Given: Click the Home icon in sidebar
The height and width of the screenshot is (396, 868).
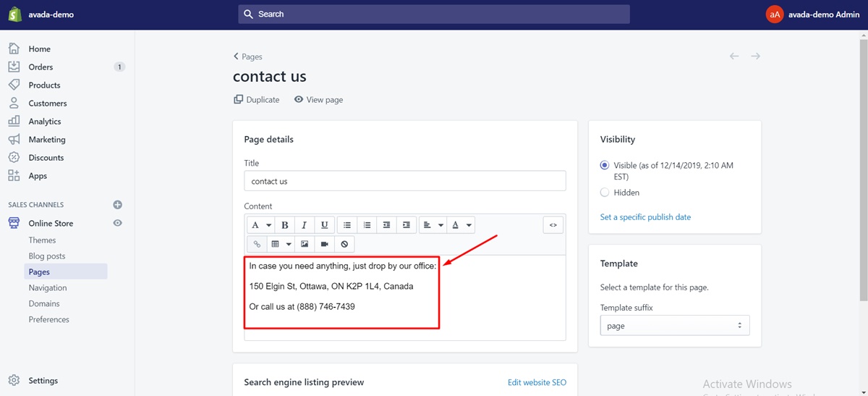Looking at the screenshot, I should point(14,49).
